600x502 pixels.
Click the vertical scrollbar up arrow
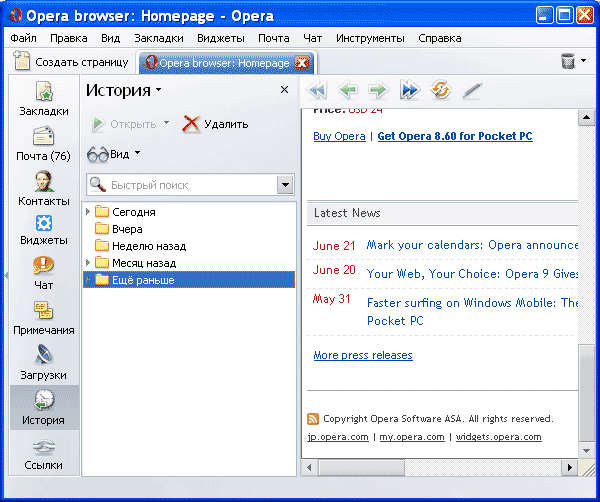[586, 117]
